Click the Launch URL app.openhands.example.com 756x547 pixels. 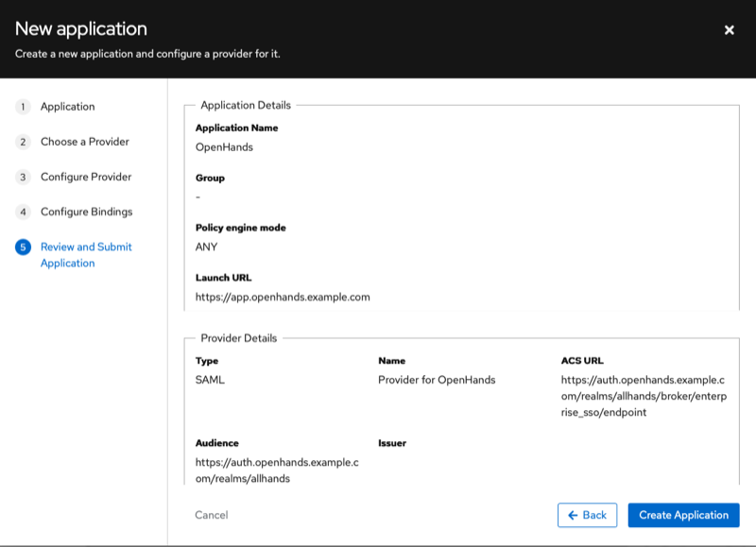283,297
